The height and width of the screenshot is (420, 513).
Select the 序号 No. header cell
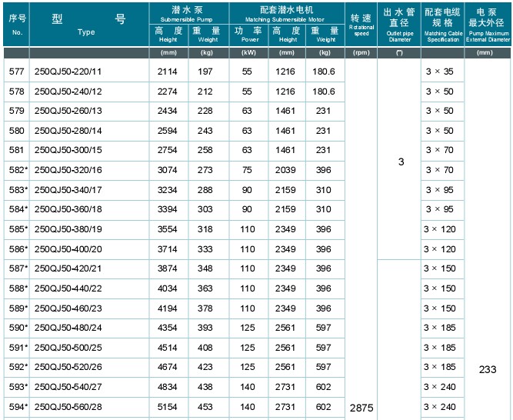[17, 25]
